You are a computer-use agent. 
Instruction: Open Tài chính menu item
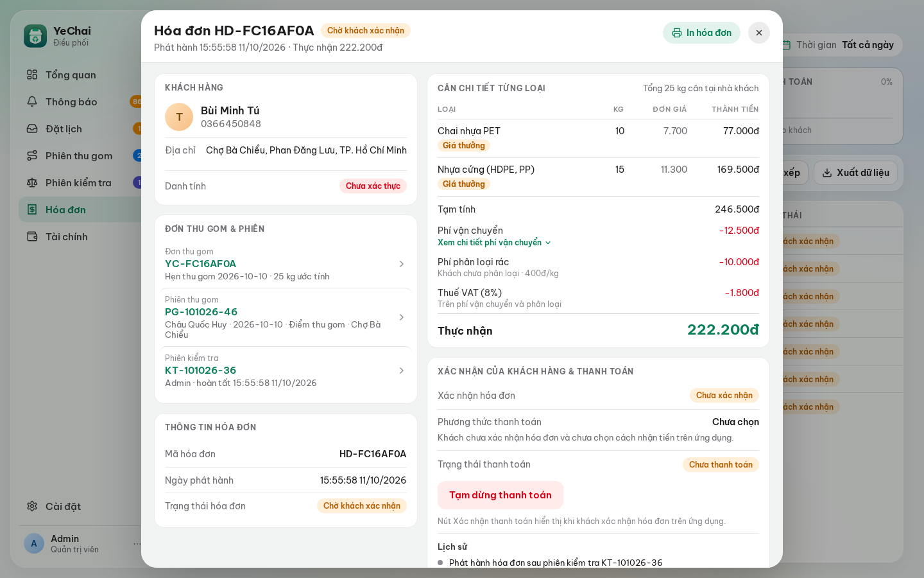coord(80,236)
